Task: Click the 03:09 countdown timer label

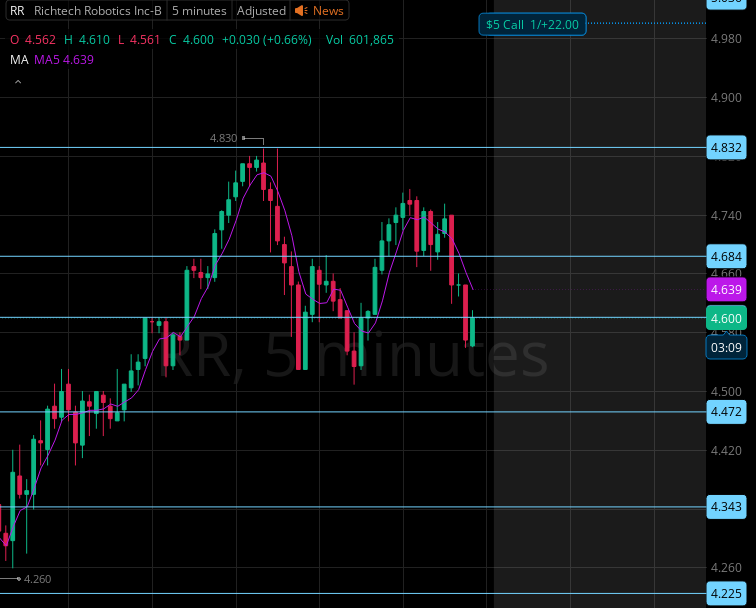Action: click(x=726, y=347)
